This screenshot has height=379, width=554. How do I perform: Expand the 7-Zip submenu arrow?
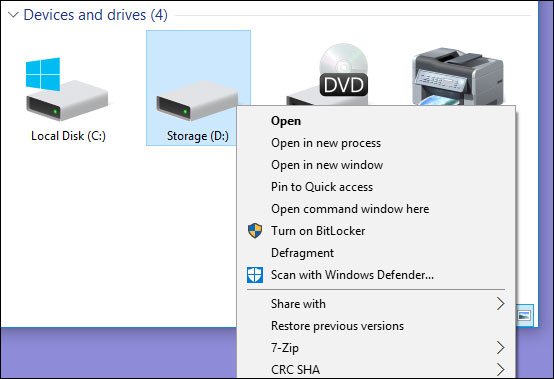point(500,348)
